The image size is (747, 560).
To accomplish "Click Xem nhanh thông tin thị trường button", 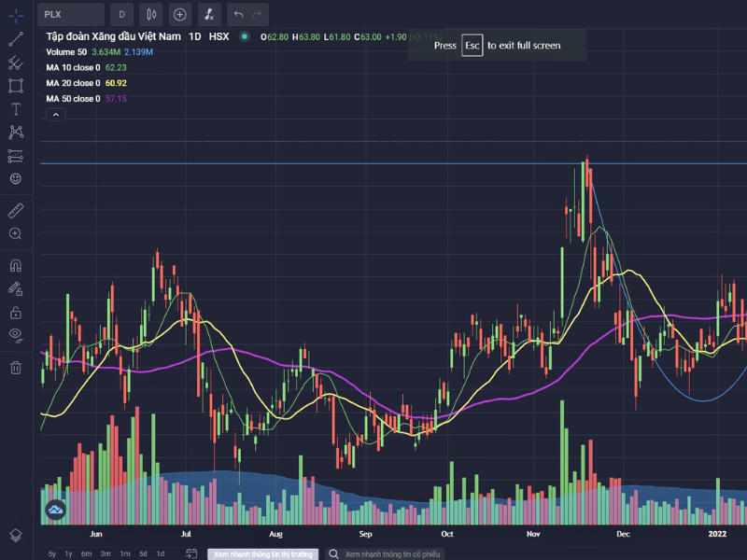I will pyautogui.click(x=263, y=553).
